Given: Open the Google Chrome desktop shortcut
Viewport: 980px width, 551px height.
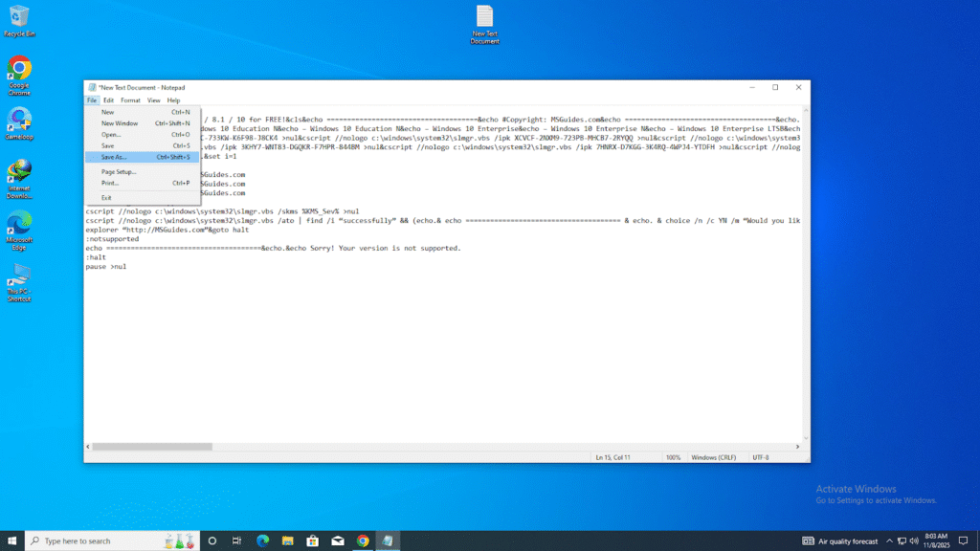Looking at the screenshot, I should (19, 70).
